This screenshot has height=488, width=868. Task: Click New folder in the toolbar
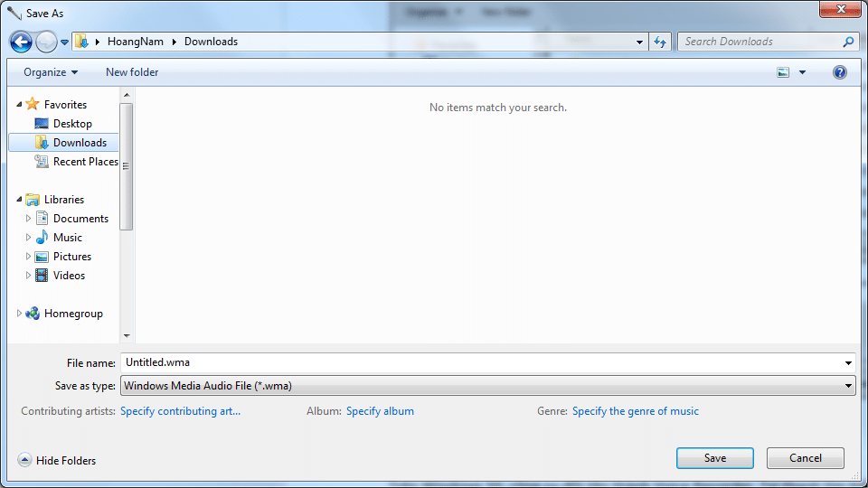point(132,72)
